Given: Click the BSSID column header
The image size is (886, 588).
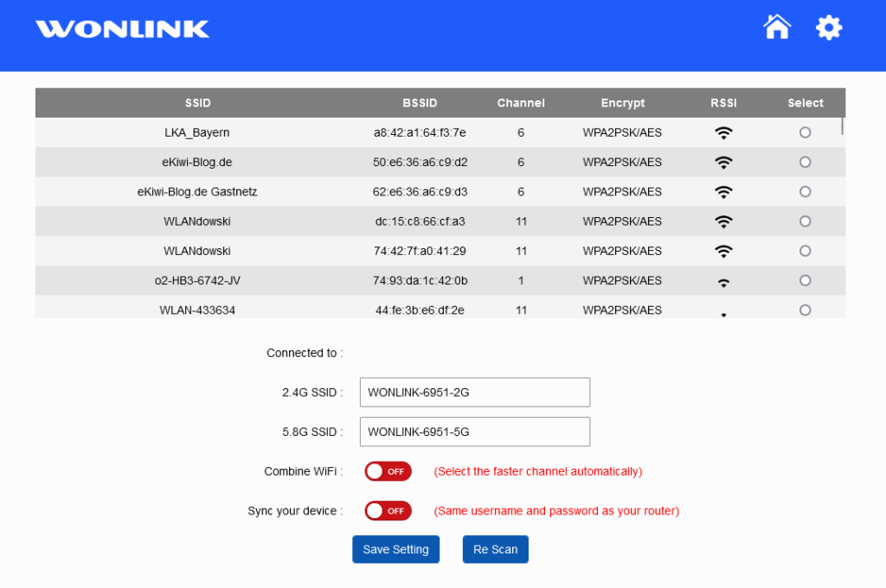Looking at the screenshot, I should pyautogui.click(x=420, y=102).
